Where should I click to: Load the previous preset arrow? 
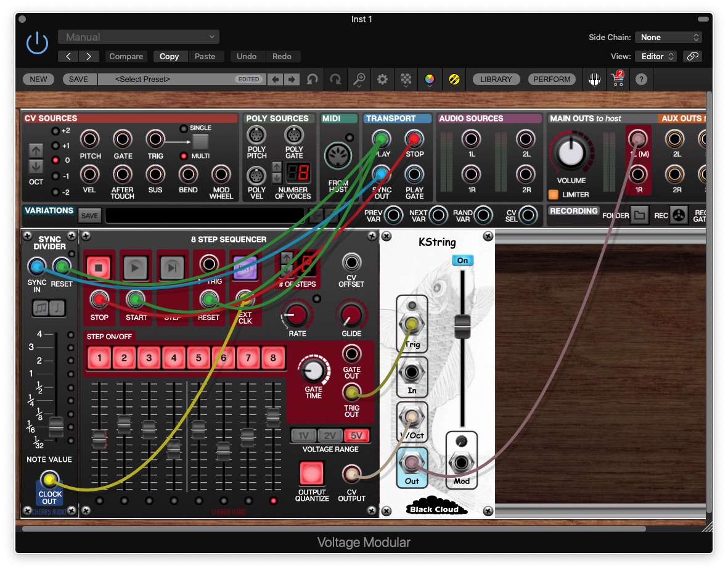276,80
